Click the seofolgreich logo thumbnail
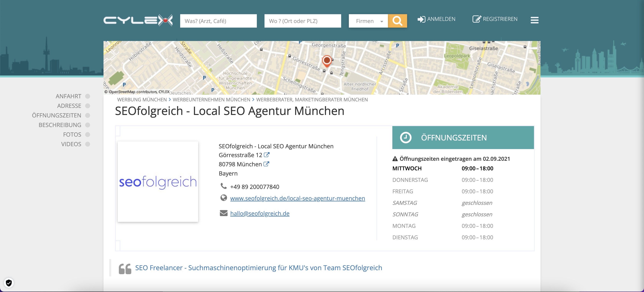Viewport: 644px width, 292px height. click(x=158, y=181)
